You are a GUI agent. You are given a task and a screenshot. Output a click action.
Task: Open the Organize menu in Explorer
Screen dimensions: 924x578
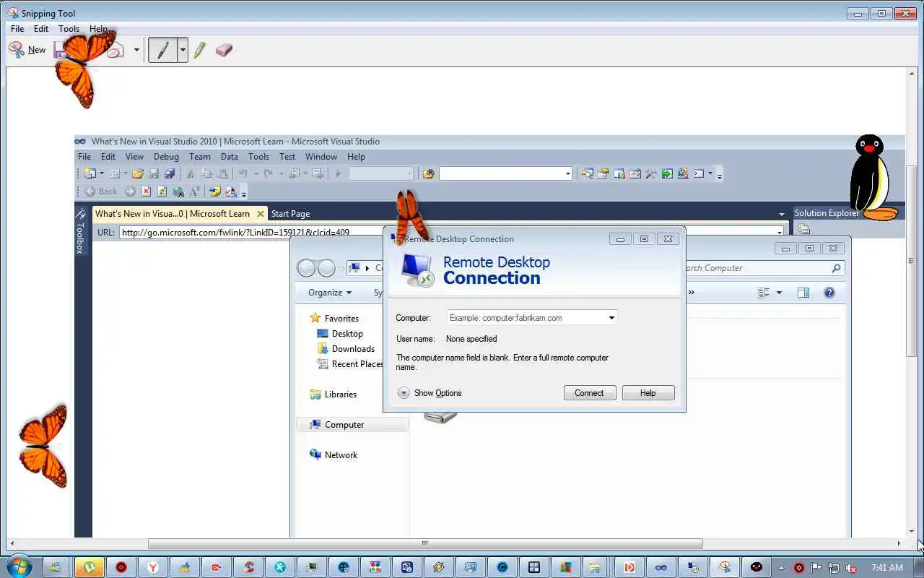[330, 293]
